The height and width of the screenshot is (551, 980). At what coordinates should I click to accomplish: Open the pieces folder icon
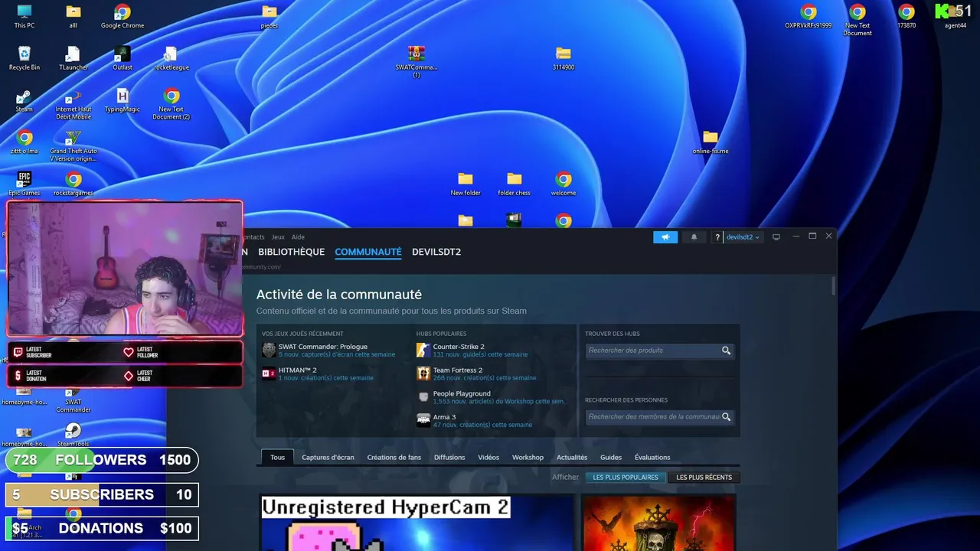(x=269, y=17)
